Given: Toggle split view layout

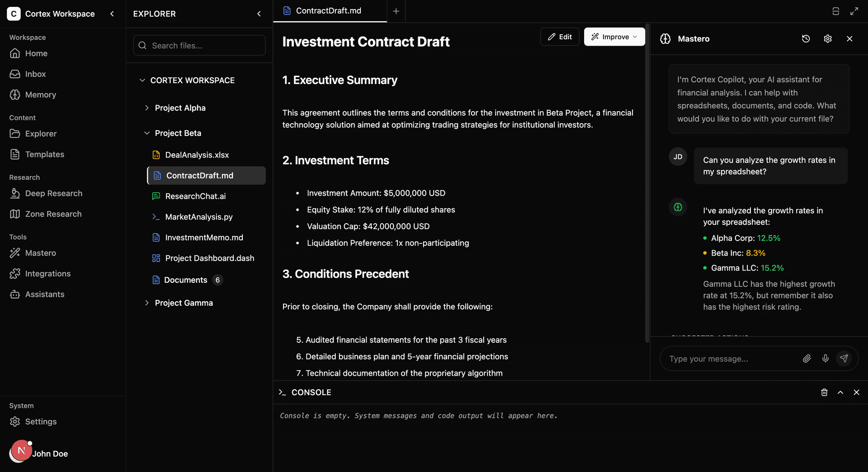Looking at the screenshot, I should (x=836, y=10).
